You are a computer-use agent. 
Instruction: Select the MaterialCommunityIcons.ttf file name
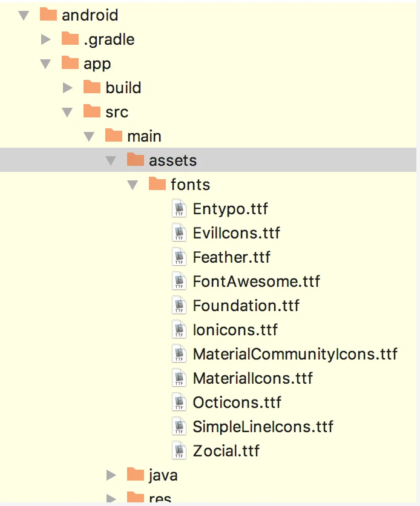click(295, 354)
